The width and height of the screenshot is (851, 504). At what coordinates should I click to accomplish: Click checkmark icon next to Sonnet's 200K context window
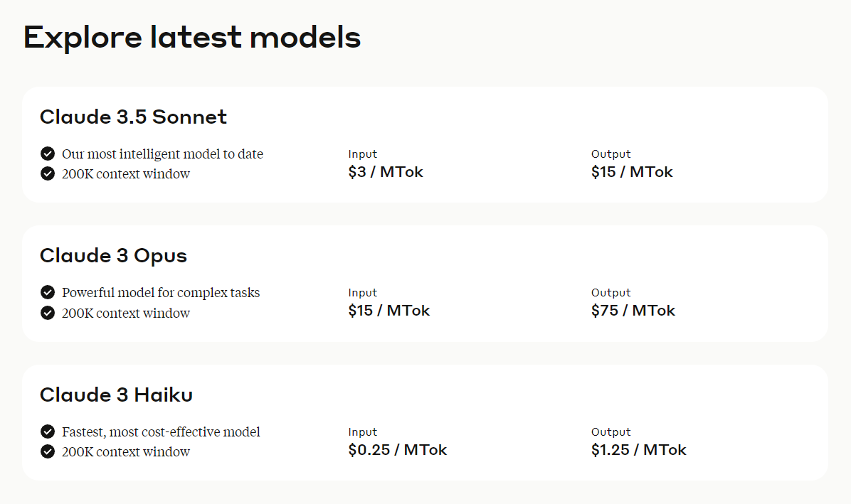pos(48,173)
